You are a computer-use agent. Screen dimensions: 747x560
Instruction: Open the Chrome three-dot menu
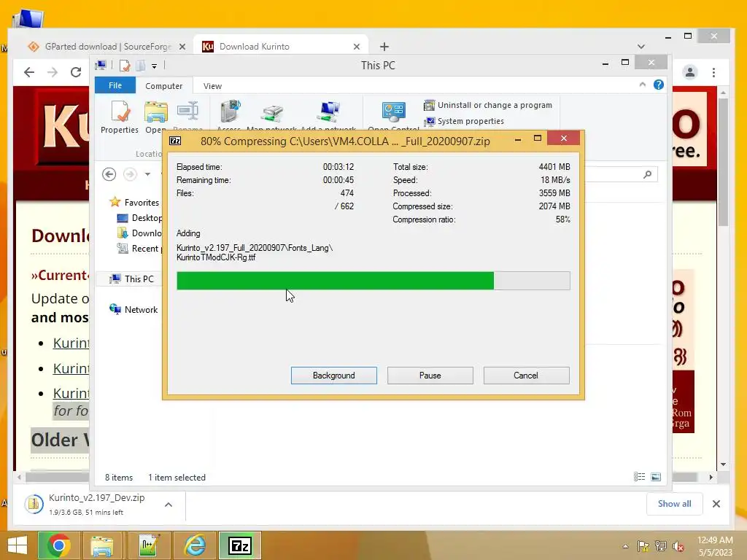[713, 72]
